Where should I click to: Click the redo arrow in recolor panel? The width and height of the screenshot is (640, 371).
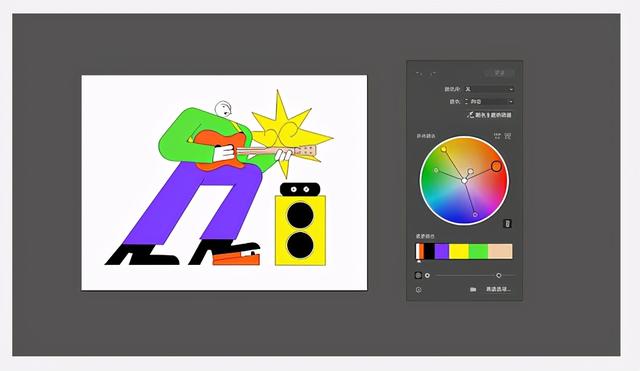click(433, 73)
